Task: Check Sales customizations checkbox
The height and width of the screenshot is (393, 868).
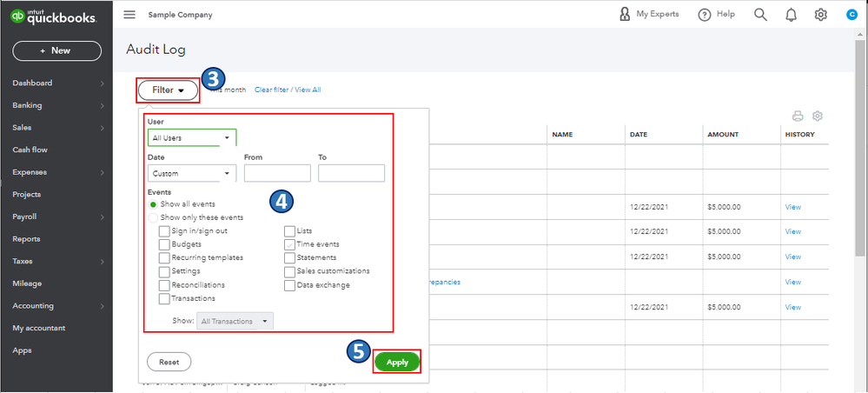Action: 289,271
